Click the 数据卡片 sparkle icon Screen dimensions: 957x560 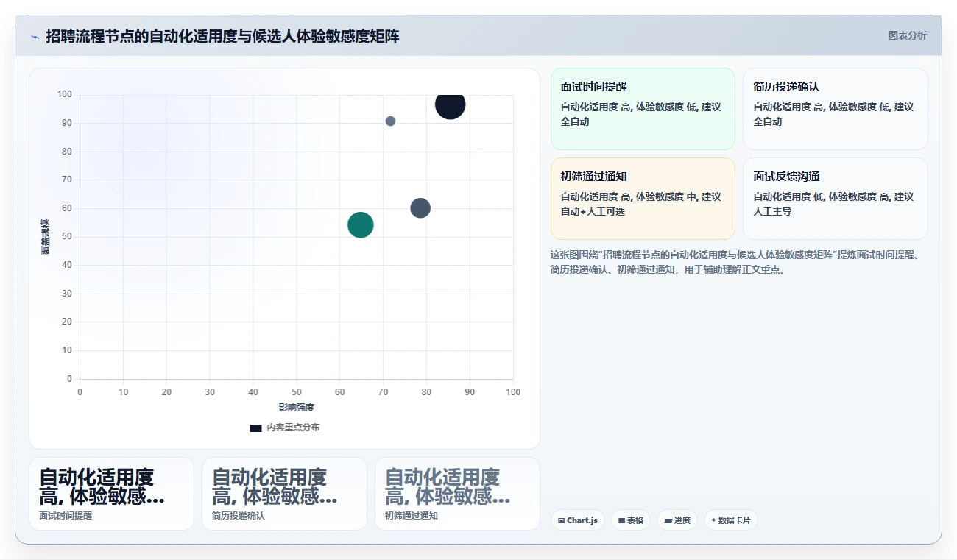[x=713, y=520]
